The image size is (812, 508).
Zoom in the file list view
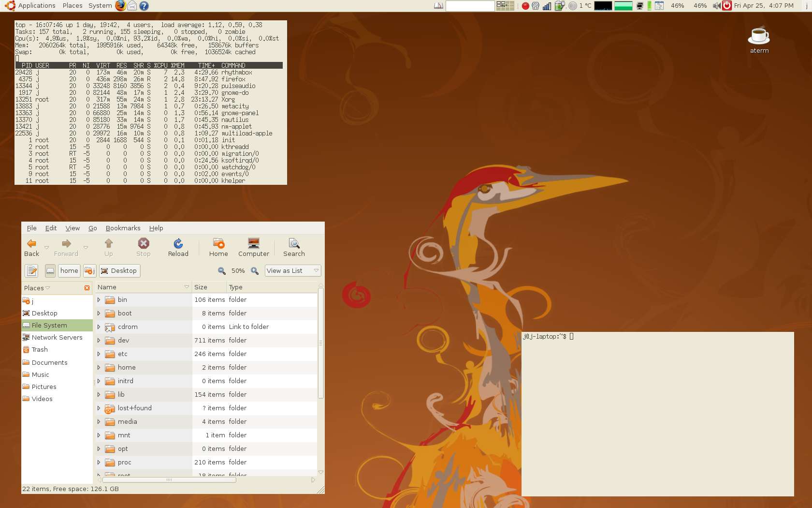(x=255, y=271)
